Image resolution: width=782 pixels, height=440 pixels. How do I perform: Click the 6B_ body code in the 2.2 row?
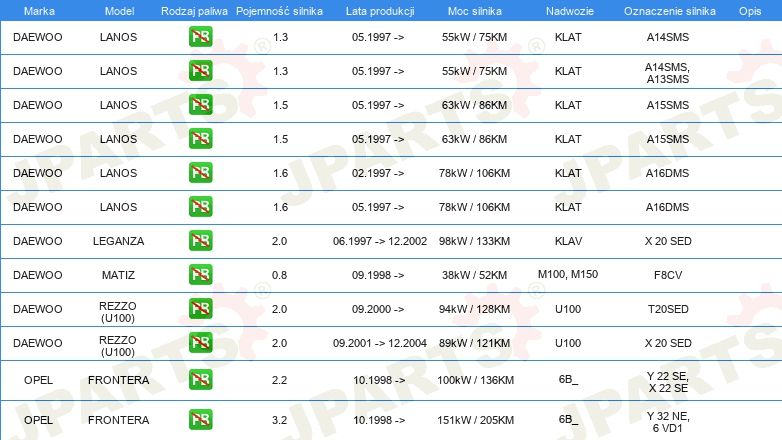[x=568, y=379]
